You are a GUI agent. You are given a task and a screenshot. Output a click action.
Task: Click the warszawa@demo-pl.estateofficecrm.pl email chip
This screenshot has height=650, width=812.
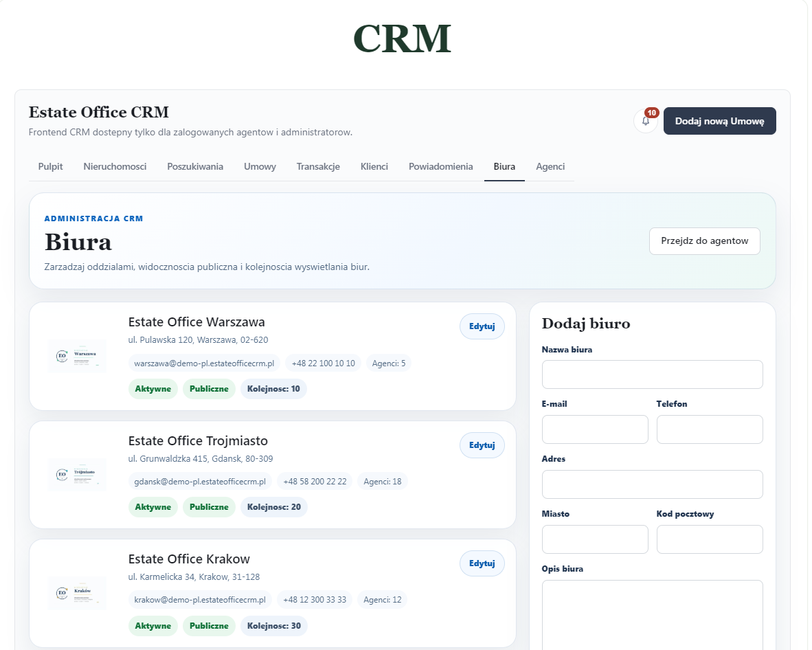point(204,363)
